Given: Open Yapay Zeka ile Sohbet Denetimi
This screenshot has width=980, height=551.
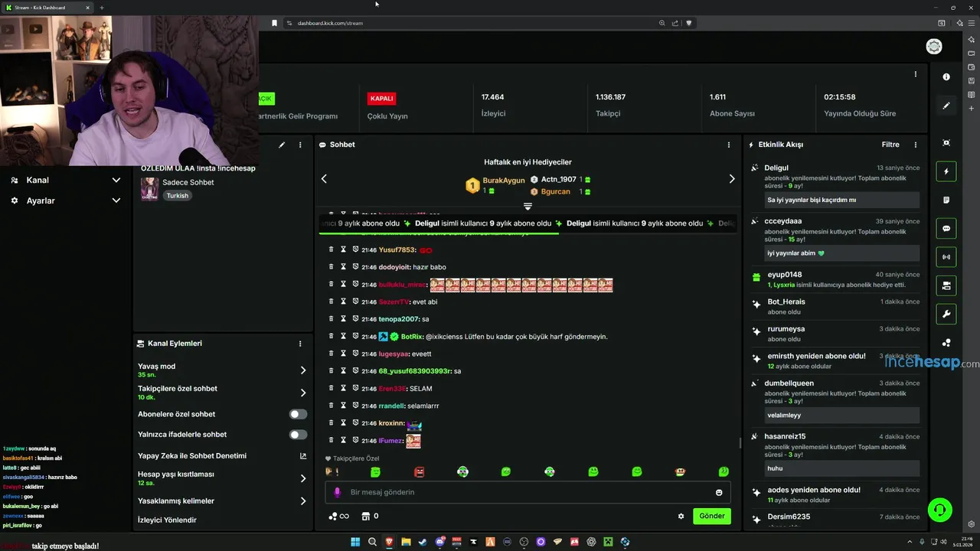Looking at the screenshot, I should click(x=222, y=456).
